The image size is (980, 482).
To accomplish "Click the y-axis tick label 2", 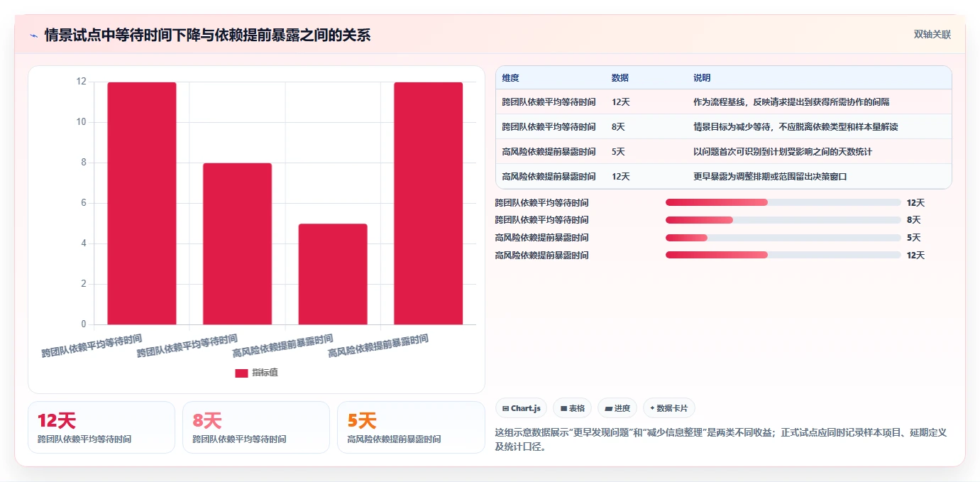I will point(83,284).
